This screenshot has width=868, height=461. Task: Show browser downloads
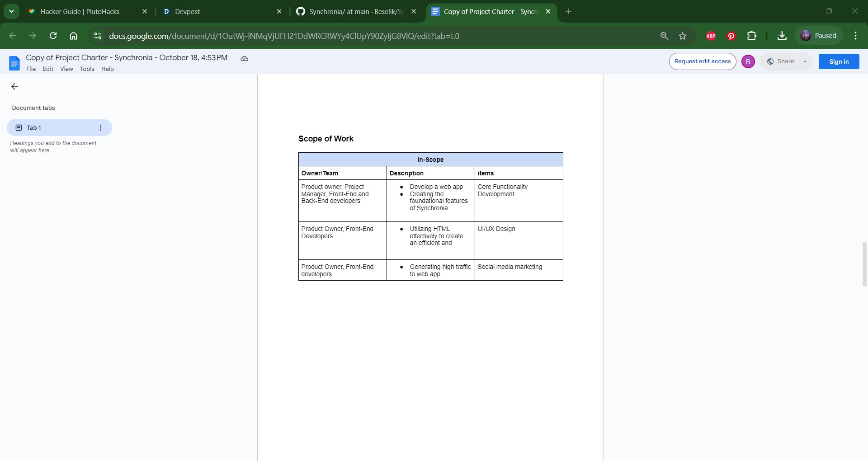click(x=782, y=36)
